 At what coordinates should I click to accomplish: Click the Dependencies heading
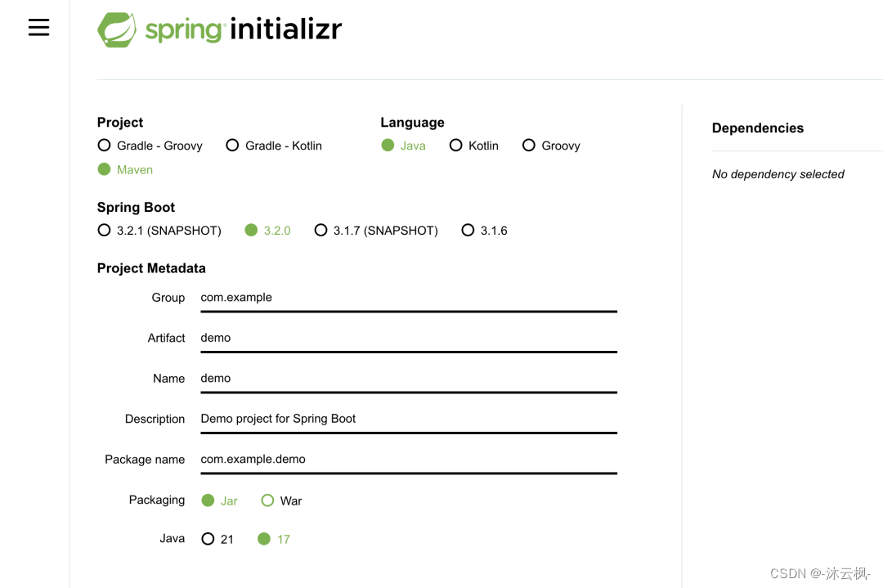click(x=757, y=128)
